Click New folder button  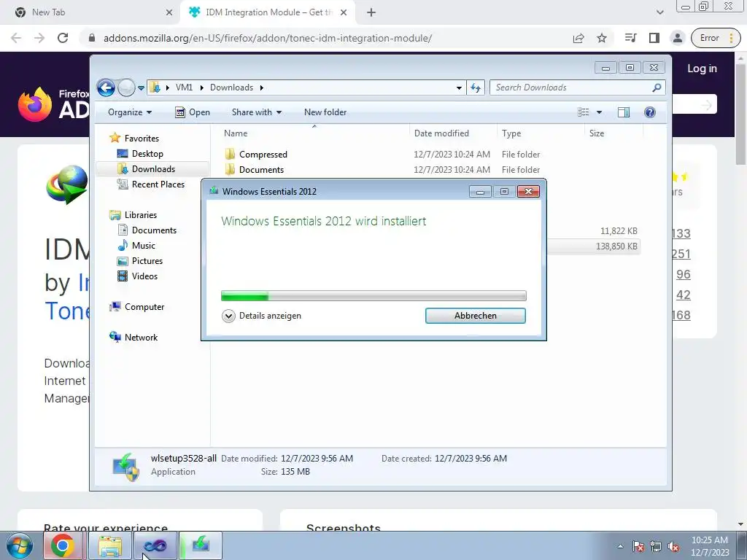click(x=325, y=112)
